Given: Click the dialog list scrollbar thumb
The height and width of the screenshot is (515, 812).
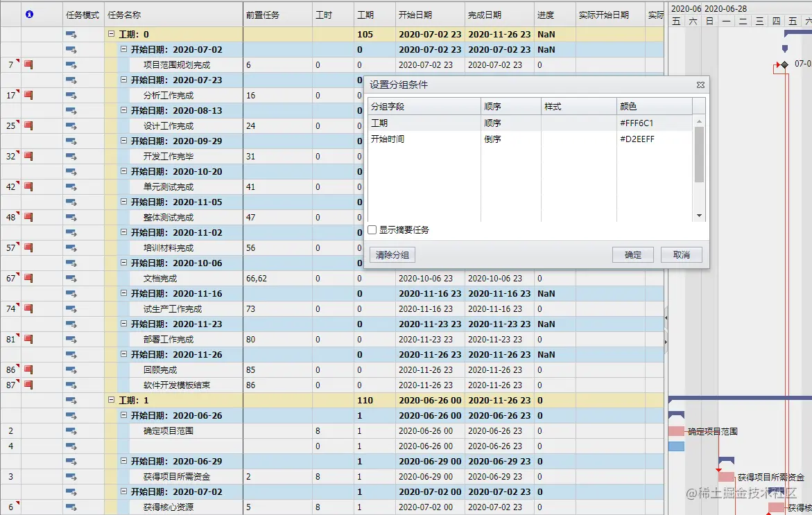Looking at the screenshot, I should pos(699,155).
